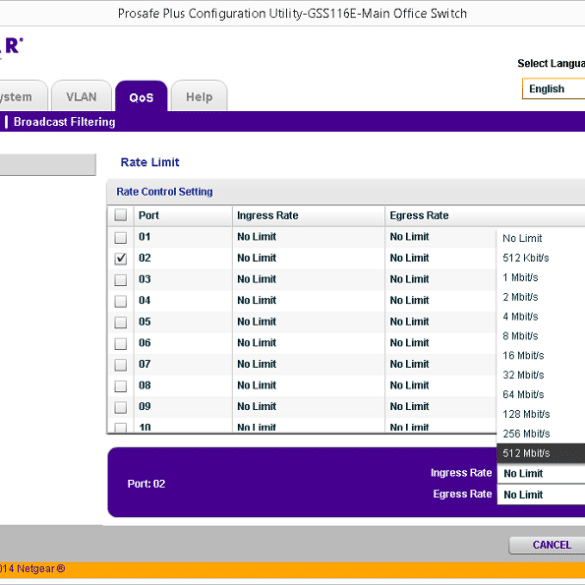Image resolution: width=585 pixels, height=585 pixels.
Task: Choose 512 Kbit/s from the rate list
Action: (541, 258)
